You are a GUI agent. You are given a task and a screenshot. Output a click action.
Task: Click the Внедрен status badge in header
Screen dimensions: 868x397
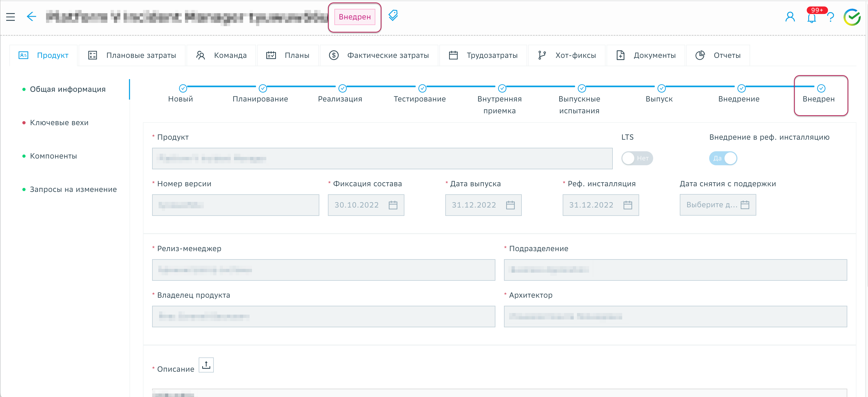pyautogui.click(x=355, y=17)
